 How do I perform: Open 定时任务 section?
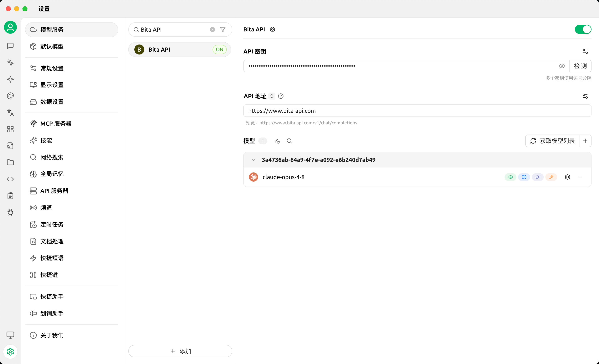coord(72,224)
